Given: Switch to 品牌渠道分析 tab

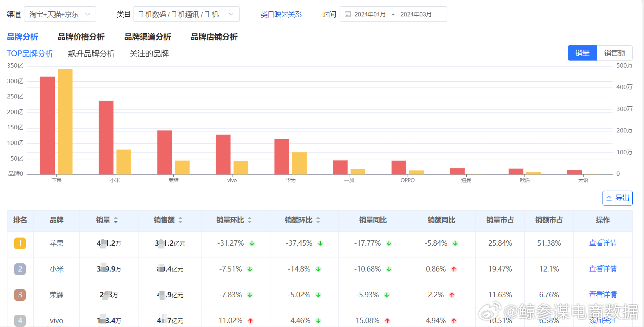Looking at the screenshot, I should tap(148, 37).
